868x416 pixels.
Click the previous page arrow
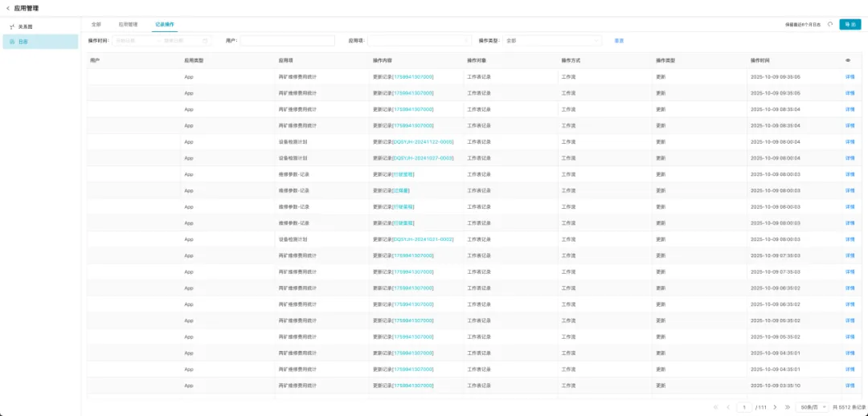click(728, 407)
